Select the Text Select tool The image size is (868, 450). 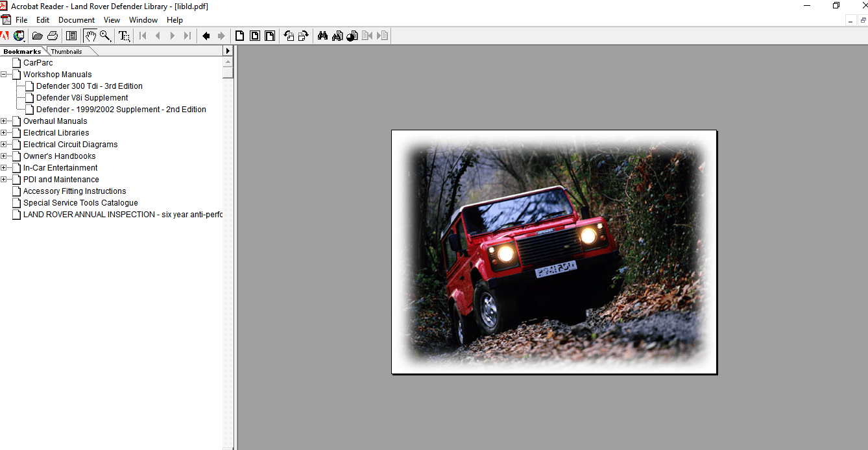(125, 36)
